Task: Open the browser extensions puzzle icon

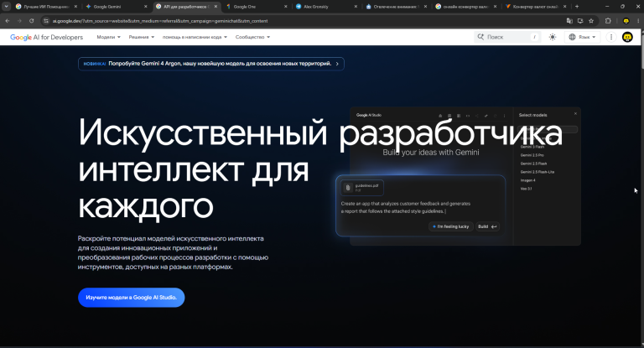Action: (x=608, y=20)
